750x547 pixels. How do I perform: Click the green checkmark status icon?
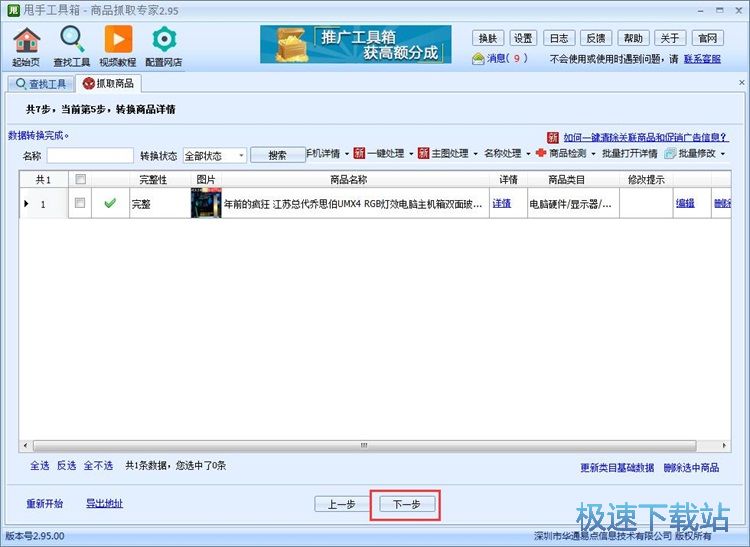point(110,203)
